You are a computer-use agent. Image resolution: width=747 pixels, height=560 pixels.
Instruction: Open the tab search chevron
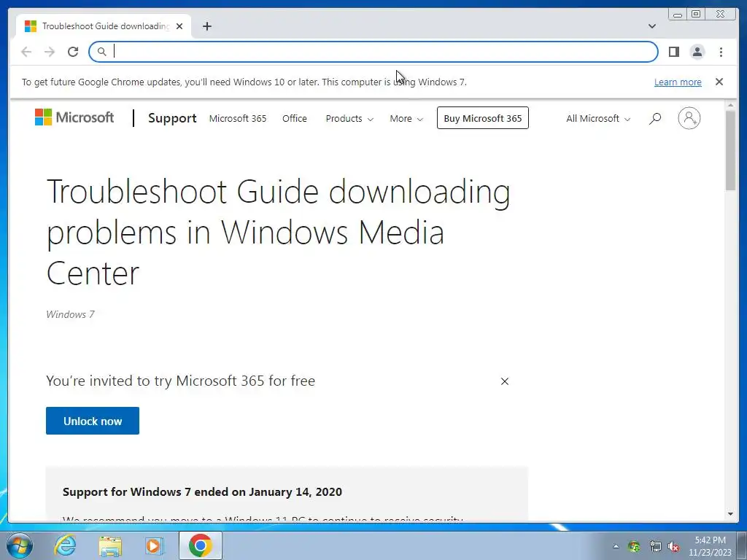[651, 26]
